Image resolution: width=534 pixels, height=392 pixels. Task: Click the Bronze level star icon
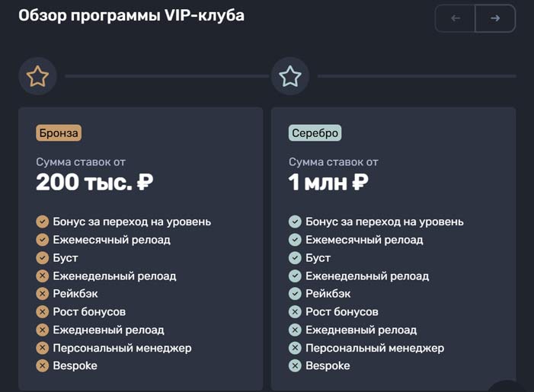(x=37, y=76)
